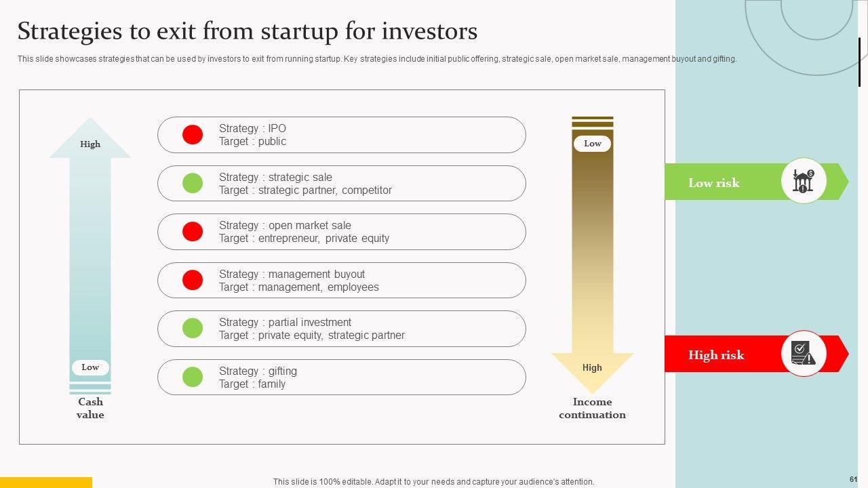Select the Cash value upward arrow
868x488 pixels.
click(x=90, y=258)
